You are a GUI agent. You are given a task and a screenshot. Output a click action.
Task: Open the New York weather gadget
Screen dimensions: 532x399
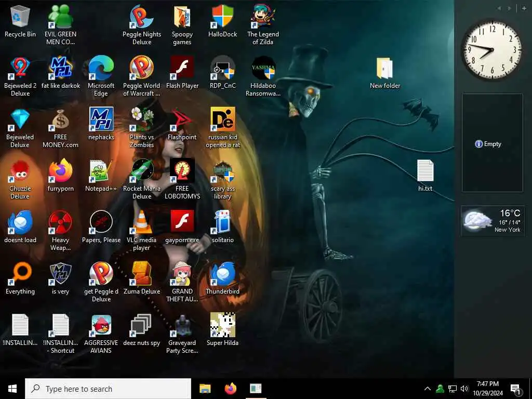(x=493, y=221)
